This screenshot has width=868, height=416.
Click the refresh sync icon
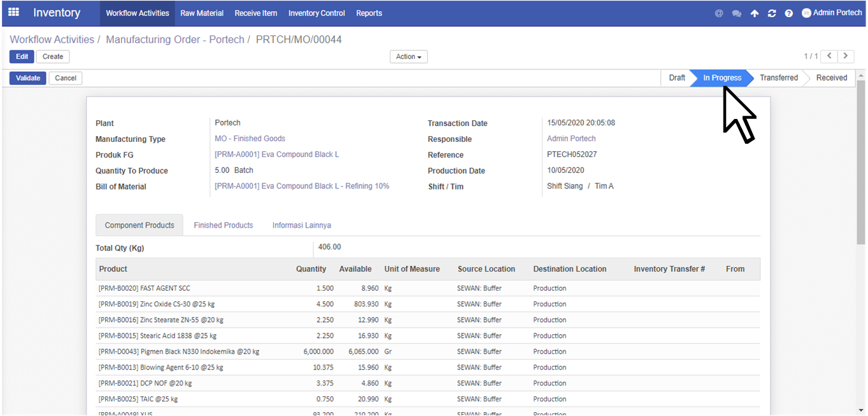click(772, 13)
